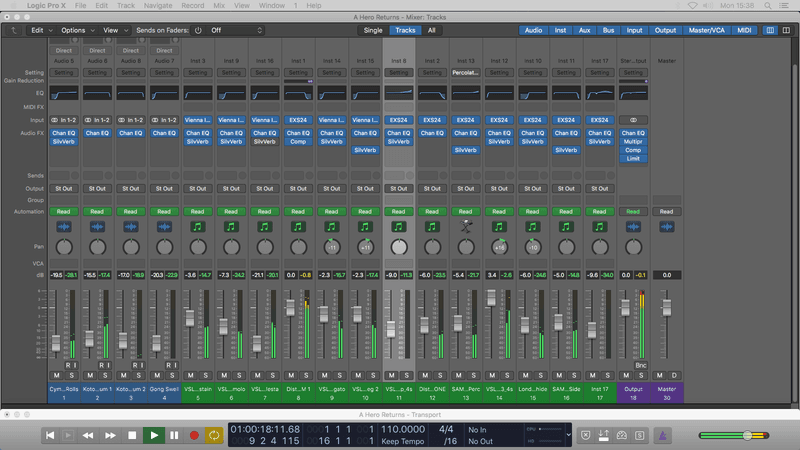800x450 pixels.
Task: Pause playback with the Pause button
Action: tap(174, 435)
